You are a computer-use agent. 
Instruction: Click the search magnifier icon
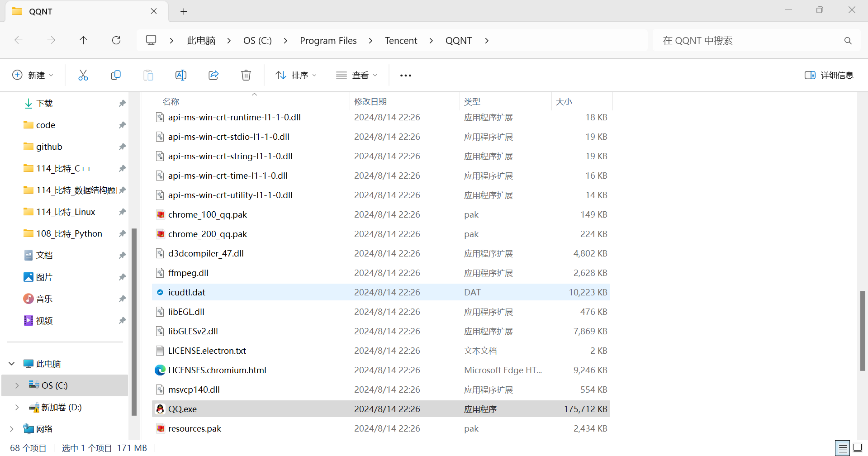tap(848, 41)
